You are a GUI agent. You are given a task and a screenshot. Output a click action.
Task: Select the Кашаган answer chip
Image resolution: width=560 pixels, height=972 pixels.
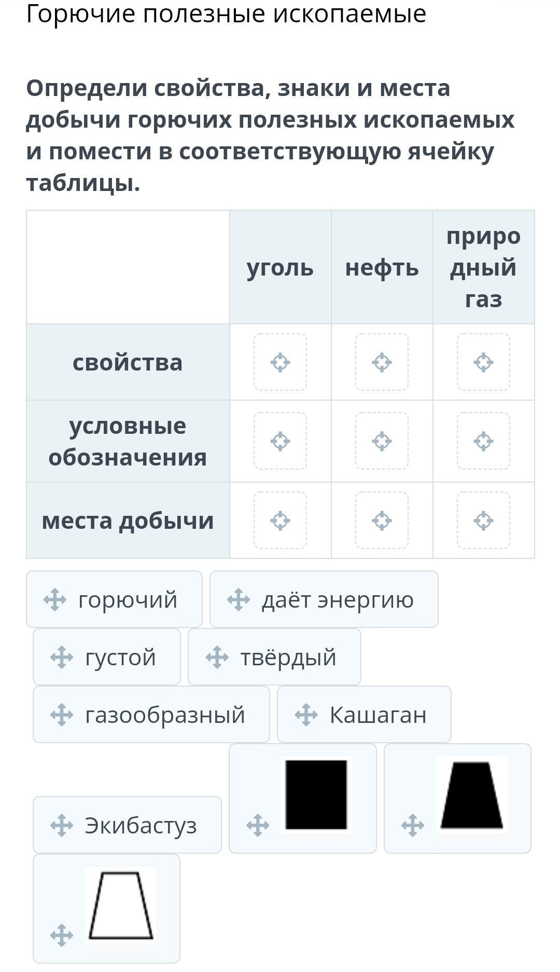(364, 715)
